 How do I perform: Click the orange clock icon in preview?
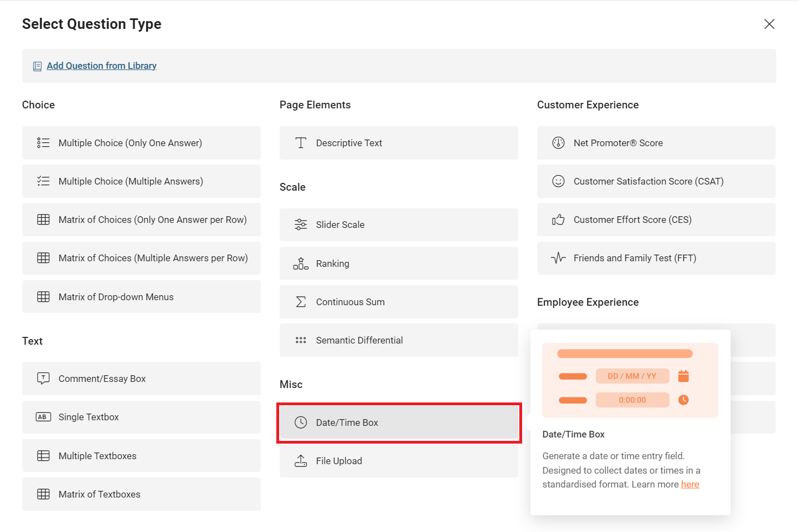tap(683, 400)
